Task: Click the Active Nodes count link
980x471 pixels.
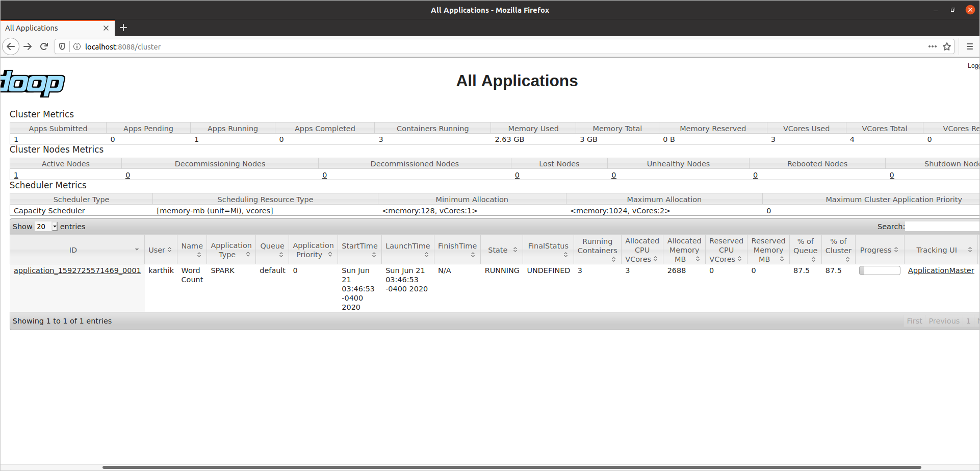Action: (16, 175)
